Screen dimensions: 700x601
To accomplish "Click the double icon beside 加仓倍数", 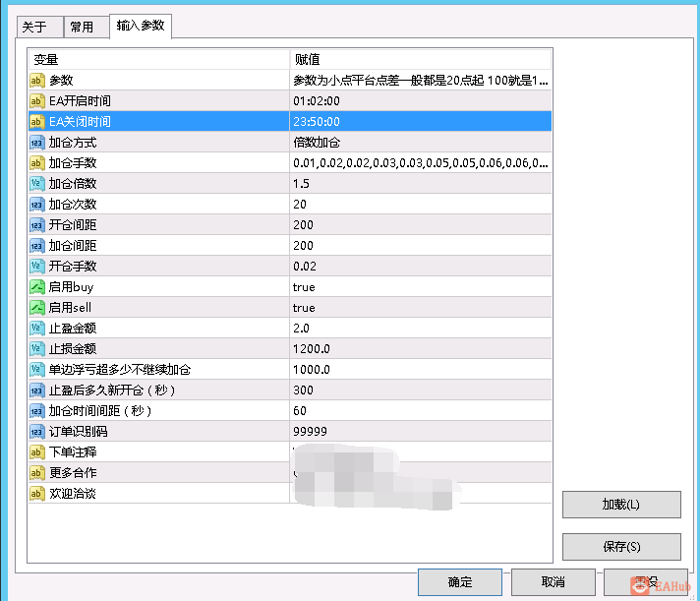I will click(x=37, y=184).
